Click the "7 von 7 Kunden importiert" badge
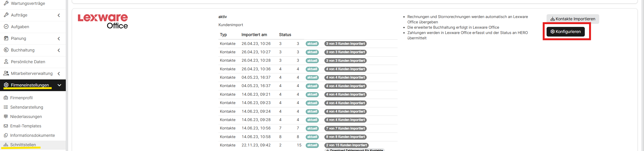Viewport: 644px width, 151px height. (345, 128)
